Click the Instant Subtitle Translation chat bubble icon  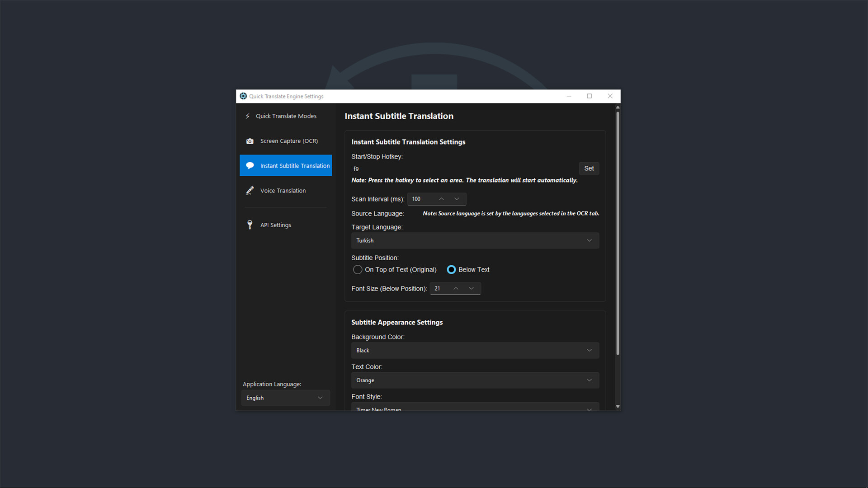(250, 165)
